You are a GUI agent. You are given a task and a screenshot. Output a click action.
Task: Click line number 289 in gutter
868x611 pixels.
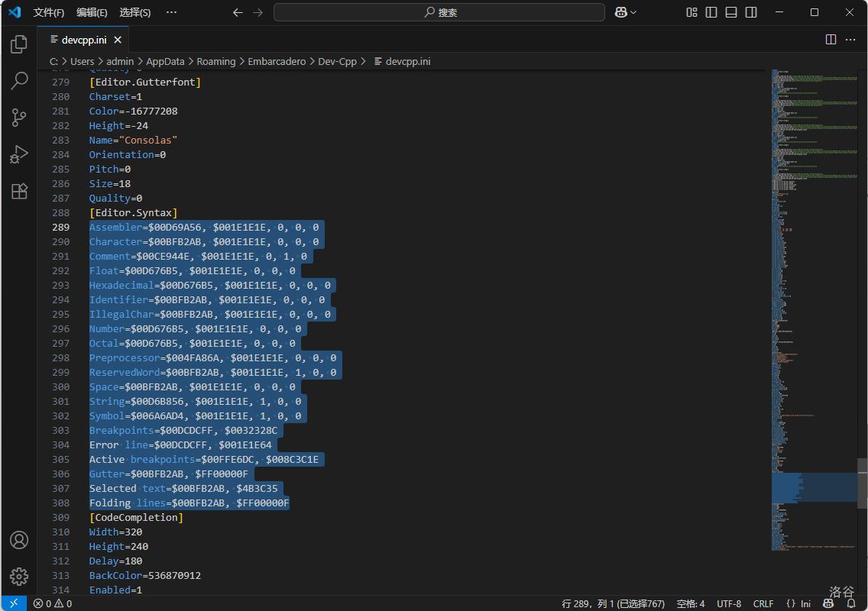61,227
